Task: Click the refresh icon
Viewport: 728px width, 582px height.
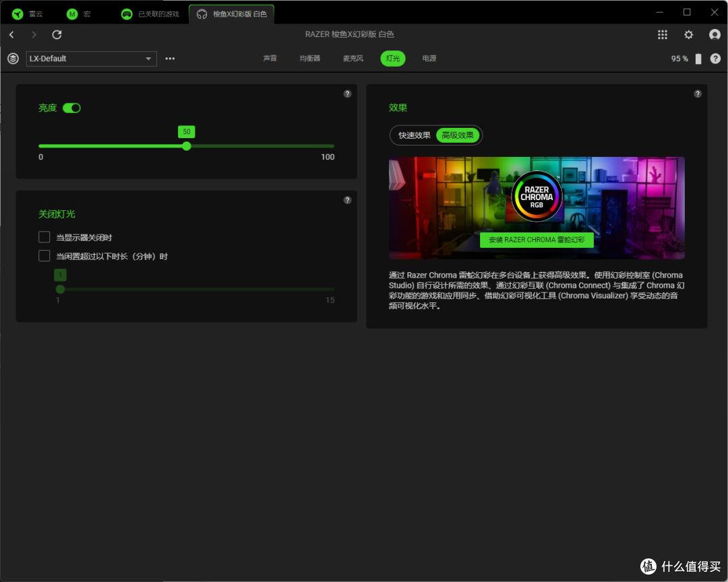Action: point(57,34)
